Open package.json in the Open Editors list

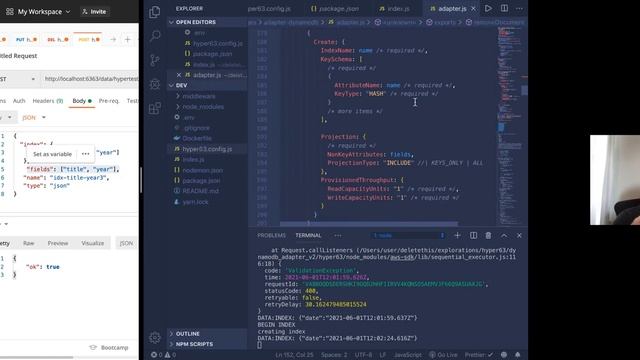pos(212,54)
